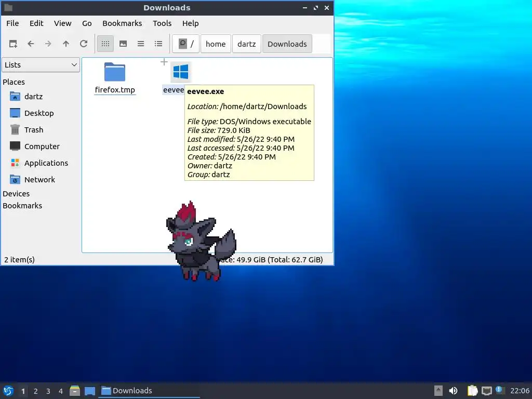
Task: Switch to workspace 2
Action: tap(36, 391)
